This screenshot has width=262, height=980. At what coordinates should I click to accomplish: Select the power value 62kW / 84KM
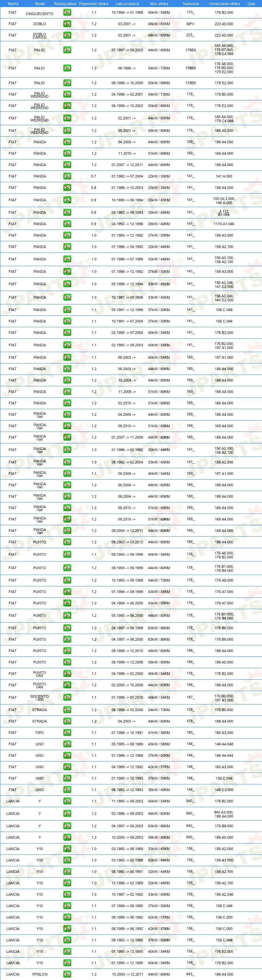[x=159, y=860]
